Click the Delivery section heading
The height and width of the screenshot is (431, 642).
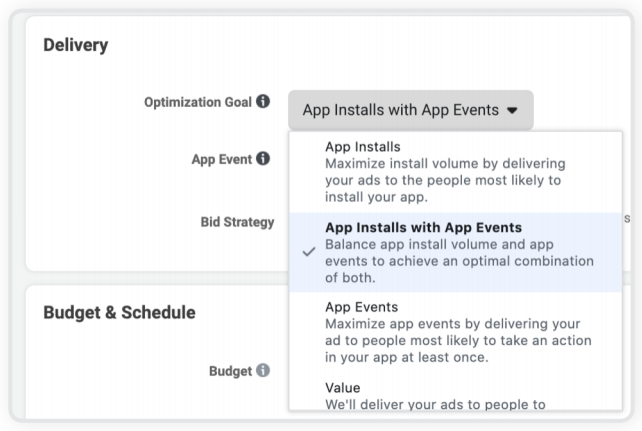point(76,45)
